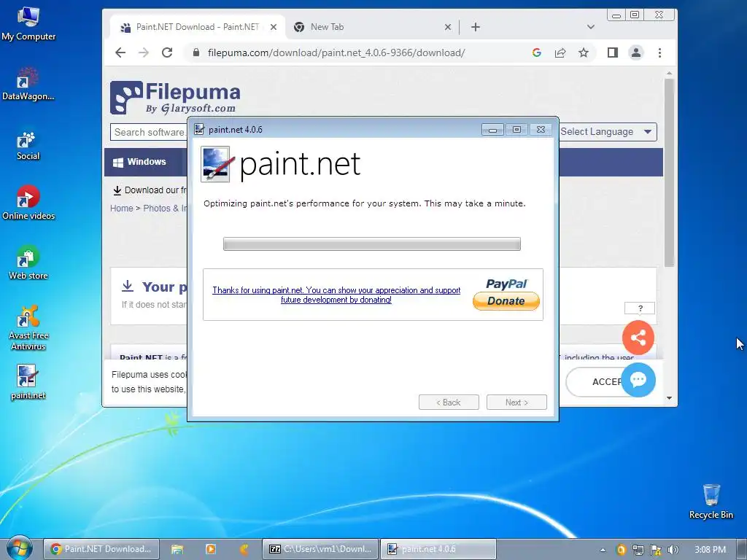The image size is (747, 560).
Task: Click the question mark help box
Action: point(640,308)
